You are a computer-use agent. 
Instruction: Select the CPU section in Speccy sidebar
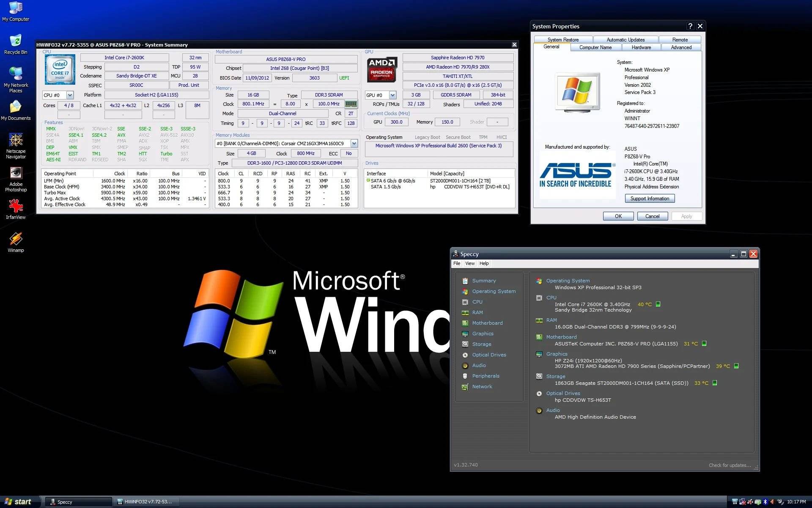click(477, 301)
